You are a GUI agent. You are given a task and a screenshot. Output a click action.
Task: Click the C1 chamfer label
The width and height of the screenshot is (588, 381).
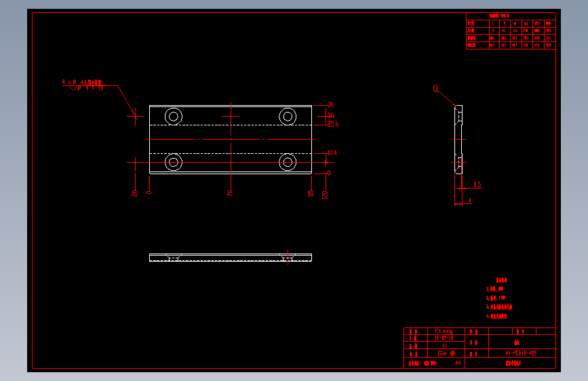tap(435, 89)
